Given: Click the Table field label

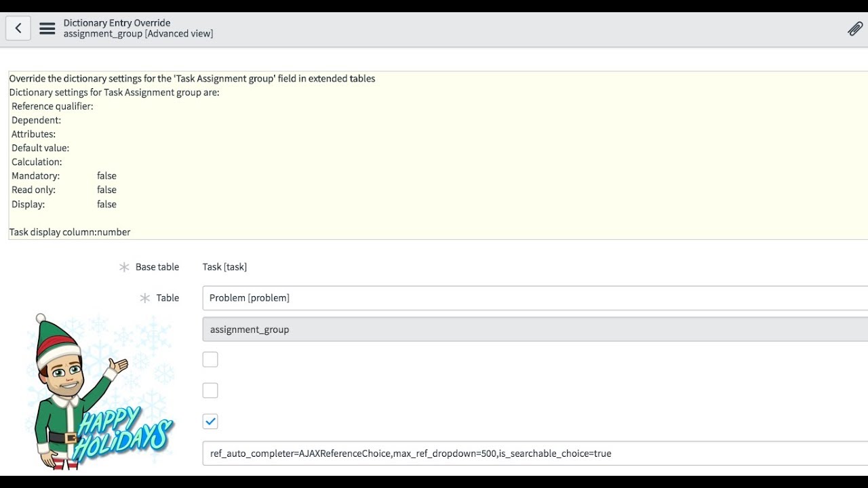Looking at the screenshot, I should [167, 298].
